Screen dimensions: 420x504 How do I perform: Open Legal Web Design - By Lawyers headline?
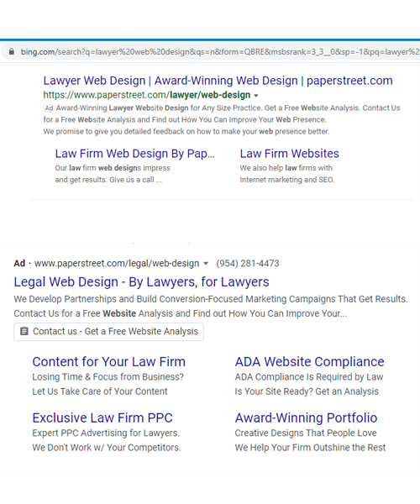(141, 282)
